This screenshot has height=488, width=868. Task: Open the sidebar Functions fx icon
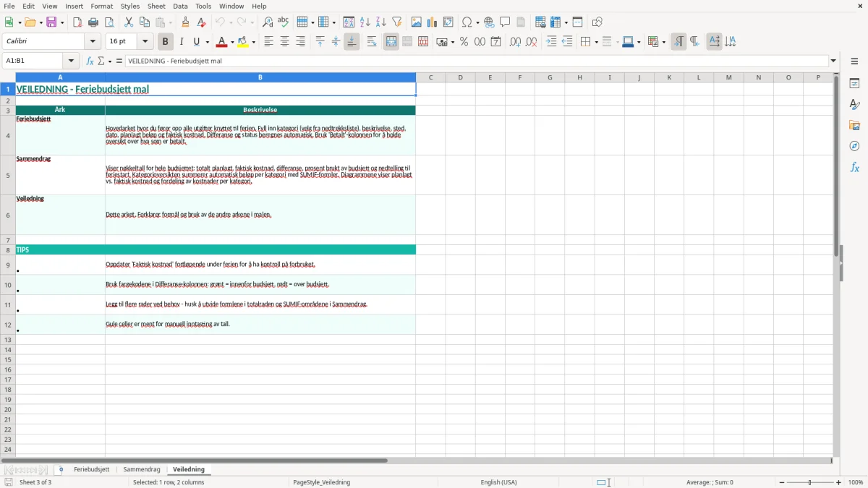click(x=854, y=167)
